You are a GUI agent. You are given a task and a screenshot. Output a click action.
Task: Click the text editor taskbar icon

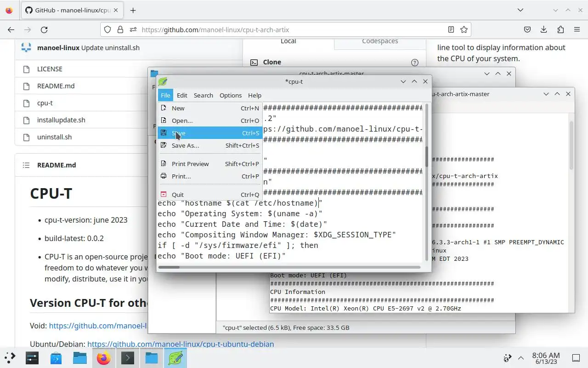(x=175, y=357)
